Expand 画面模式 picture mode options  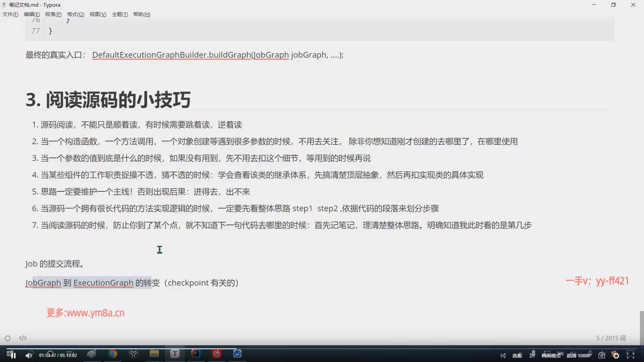click(x=551, y=356)
